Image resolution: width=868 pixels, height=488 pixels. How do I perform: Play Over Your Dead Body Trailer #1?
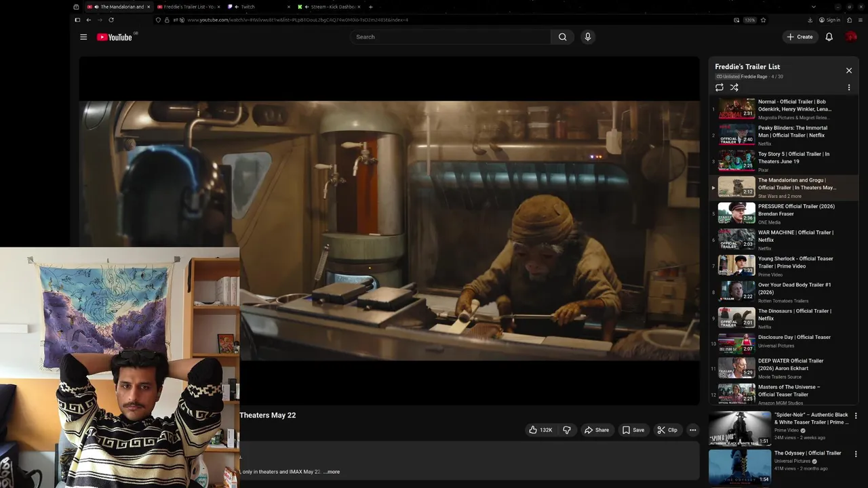[783, 292]
